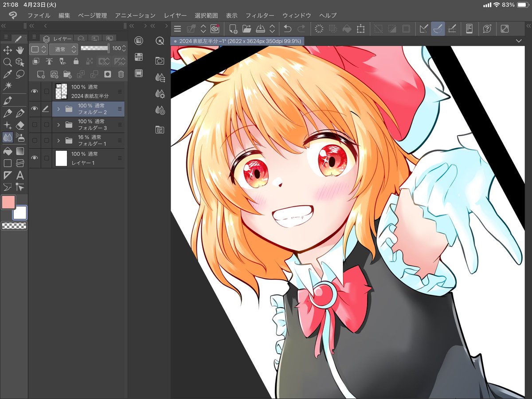Open the Navigator palette icon
This screenshot has height=399, width=532.
pos(160,41)
